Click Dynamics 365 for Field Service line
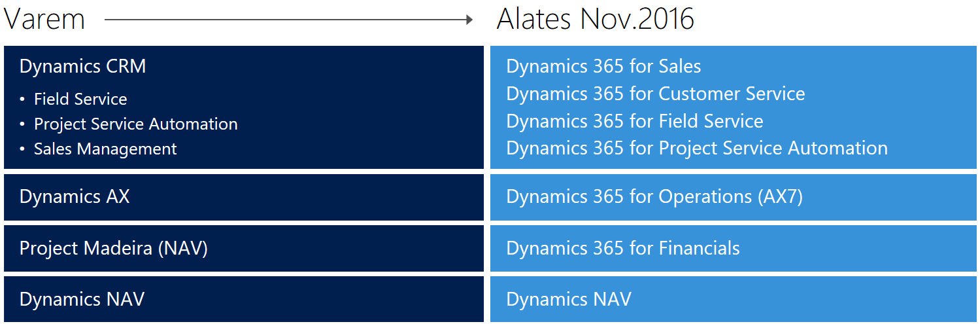 (635, 121)
